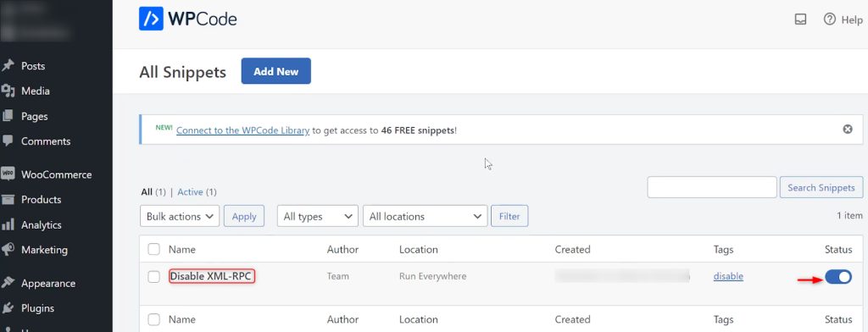868x332 pixels.
Task: Click into the snippet search field
Action: 712,187
